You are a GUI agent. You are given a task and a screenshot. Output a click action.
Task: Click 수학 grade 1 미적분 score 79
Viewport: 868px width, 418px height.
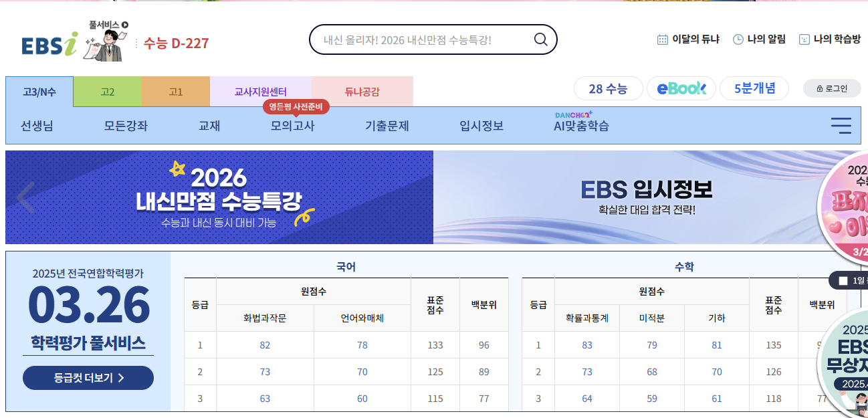pos(652,345)
